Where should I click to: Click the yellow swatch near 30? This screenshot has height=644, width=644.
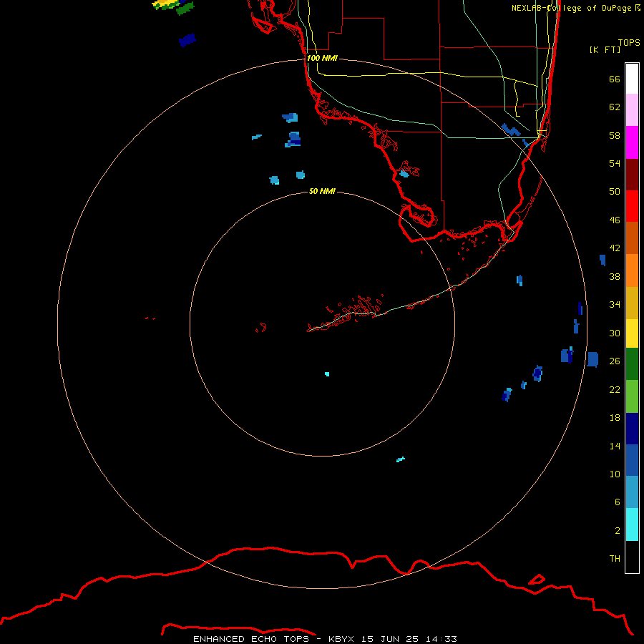tap(632, 333)
